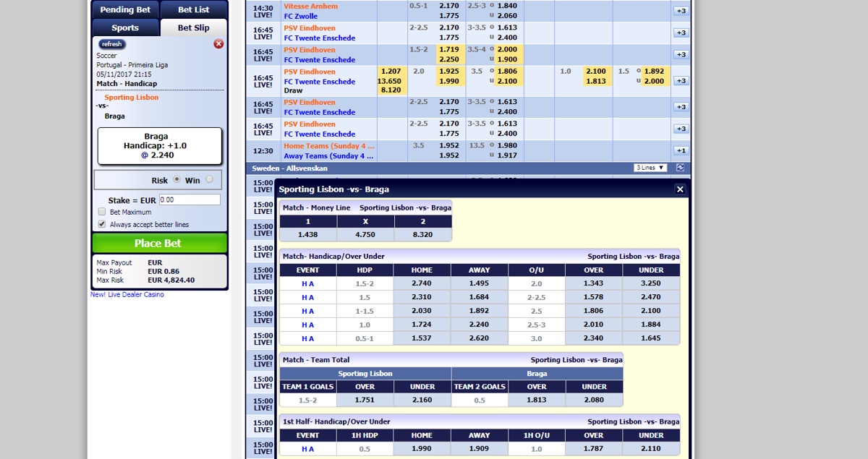Select 1st half away handicap odds 1.909
This screenshot has height=459, width=868.
click(x=479, y=449)
